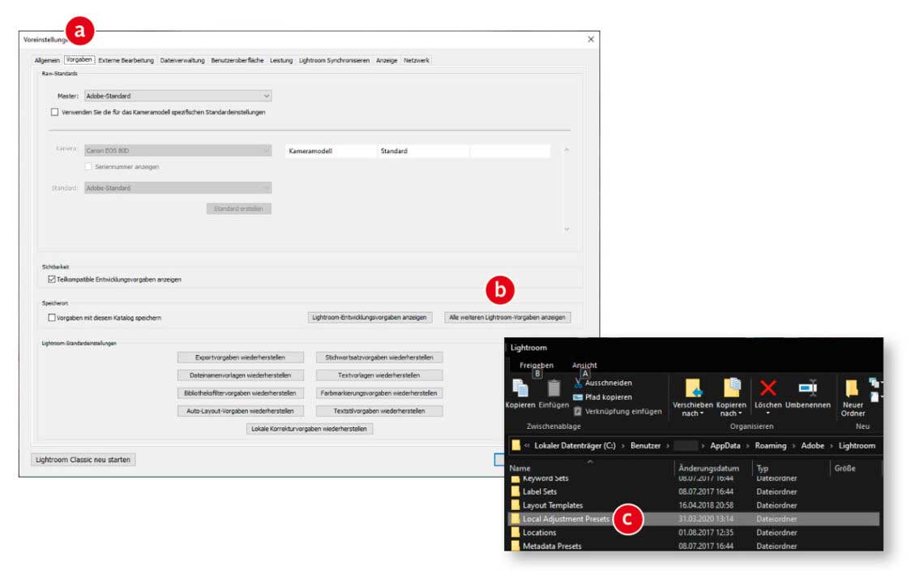924x583 pixels.
Task: Click Adobe in the breadcrumb path
Action: [x=813, y=446]
